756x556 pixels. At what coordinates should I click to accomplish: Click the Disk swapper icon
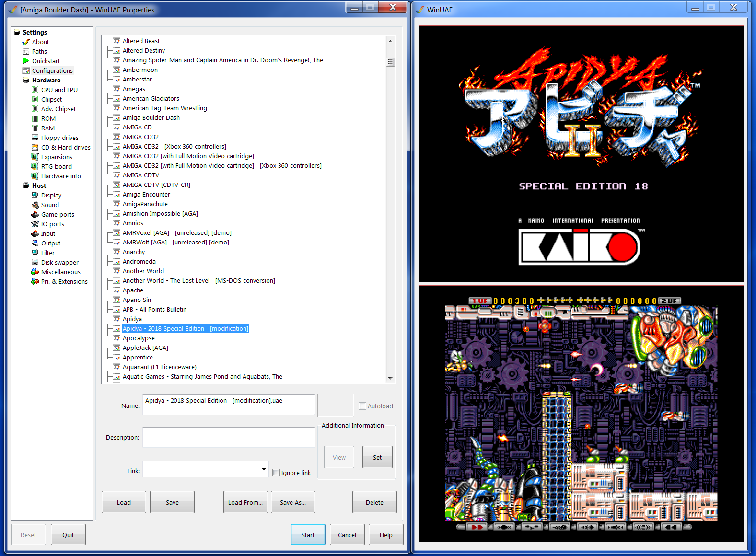tap(35, 262)
